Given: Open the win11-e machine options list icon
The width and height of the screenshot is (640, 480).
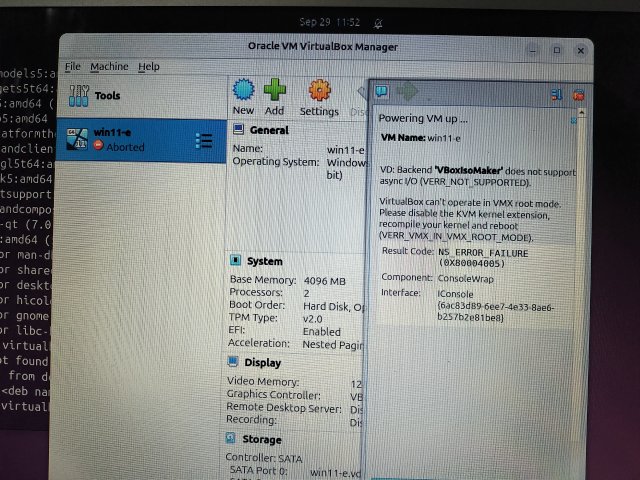Looking at the screenshot, I should pos(204,140).
